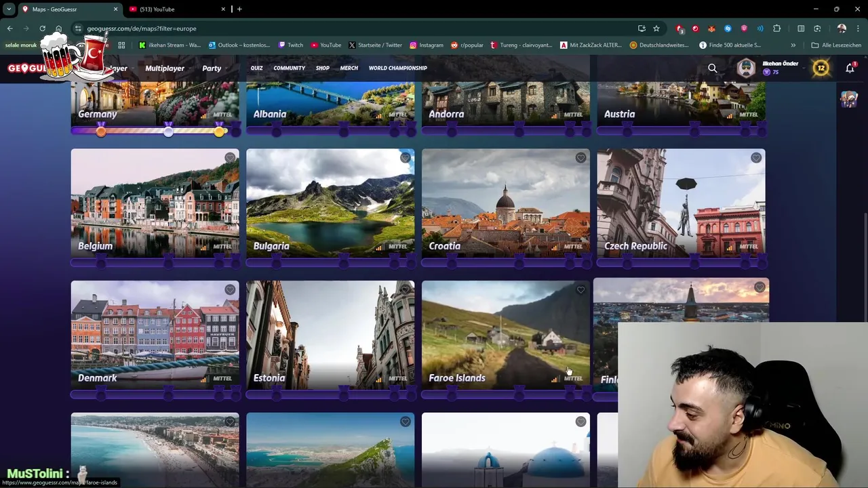Image resolution: width=868 pixels, height=488 pixels.
Task: Open the Chrome profile picture icon
Action: 842,28
